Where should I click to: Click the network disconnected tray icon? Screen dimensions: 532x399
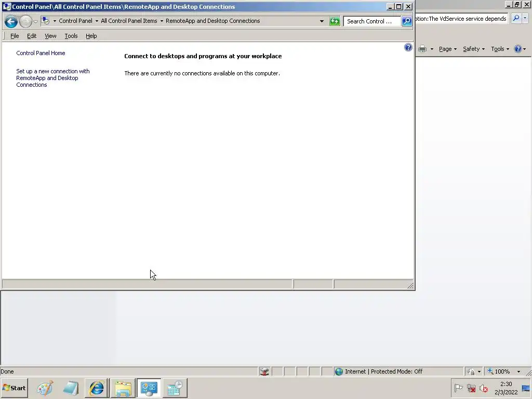471,388
